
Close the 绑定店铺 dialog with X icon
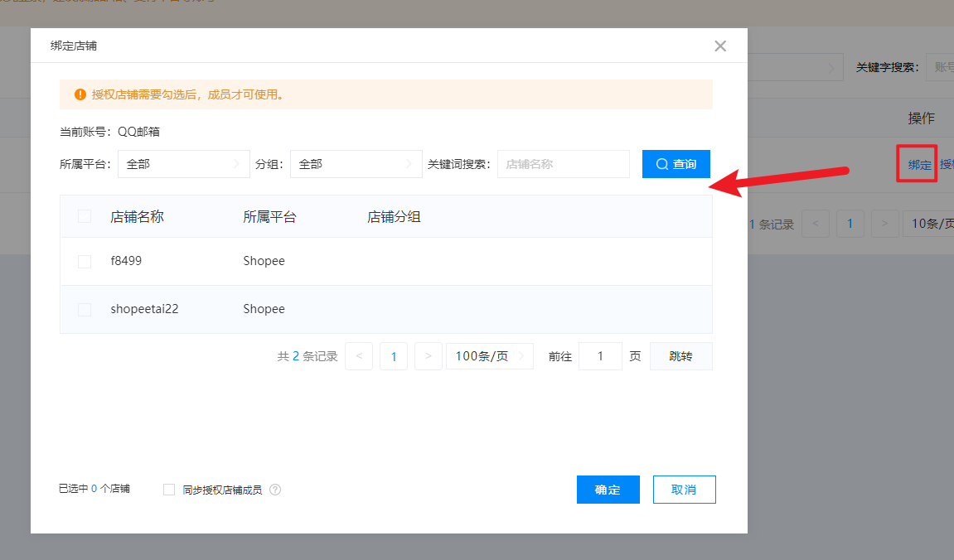(x=720, y=46)
